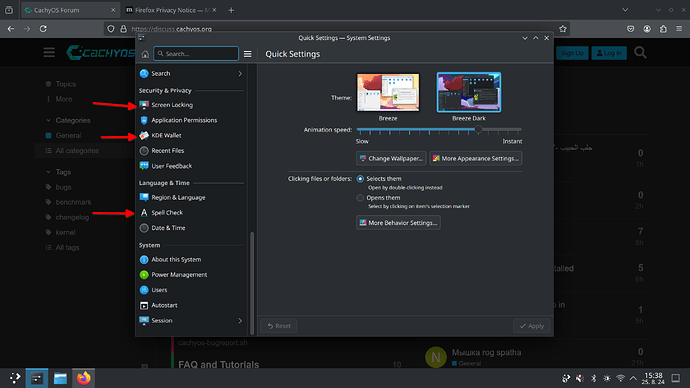Choose the Breeze Dark theme thumbnail

(x=469, y=92)
